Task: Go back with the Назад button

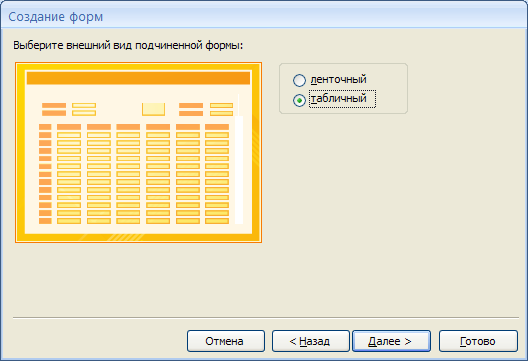Action: 310,341
